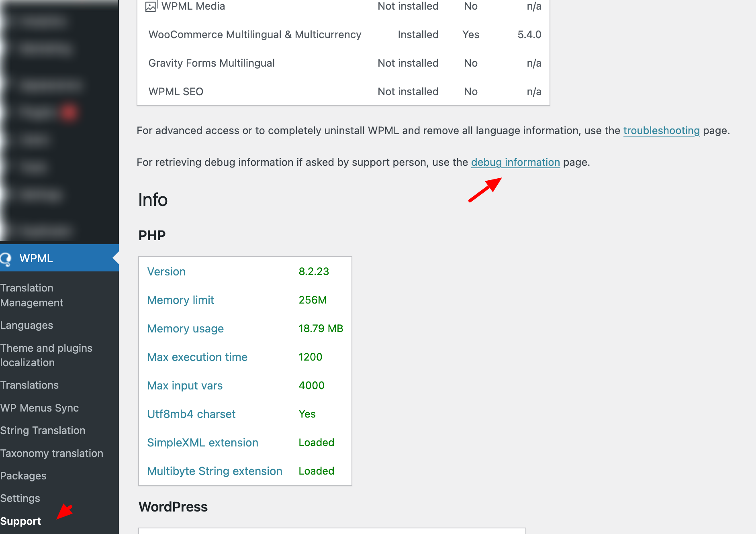The height and width of the screenshot is (534, 756).
Task: Click the WPML logo icon in sidebar
Action: tap(6, 259)
